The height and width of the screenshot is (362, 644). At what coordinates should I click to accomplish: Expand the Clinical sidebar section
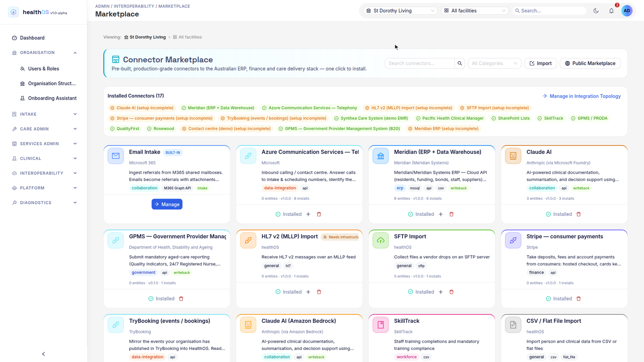click(x=43, y=159)
